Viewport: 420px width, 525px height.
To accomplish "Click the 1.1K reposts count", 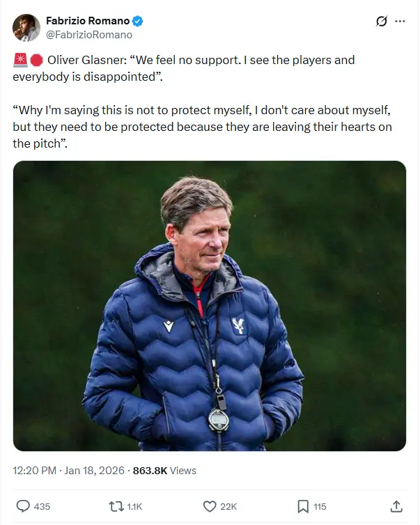I will (x=134, y=506).
